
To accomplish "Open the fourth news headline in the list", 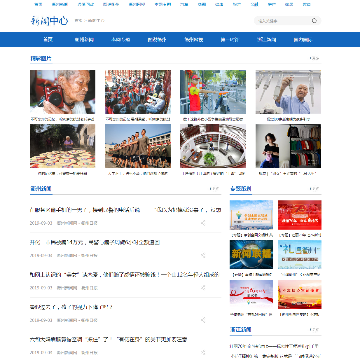I will coord(71,307).
